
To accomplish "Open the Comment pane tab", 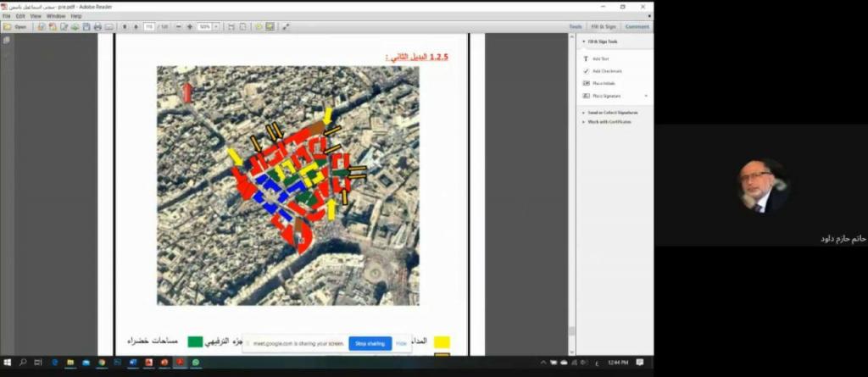I will click(x=637, y=27).
